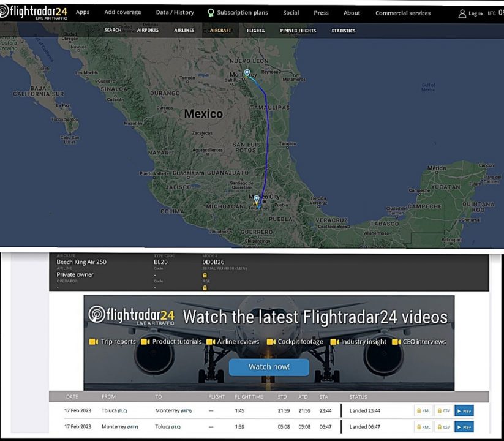Click the Mexico country label on map
The image size is (504, 441).
tap(203, 113)
